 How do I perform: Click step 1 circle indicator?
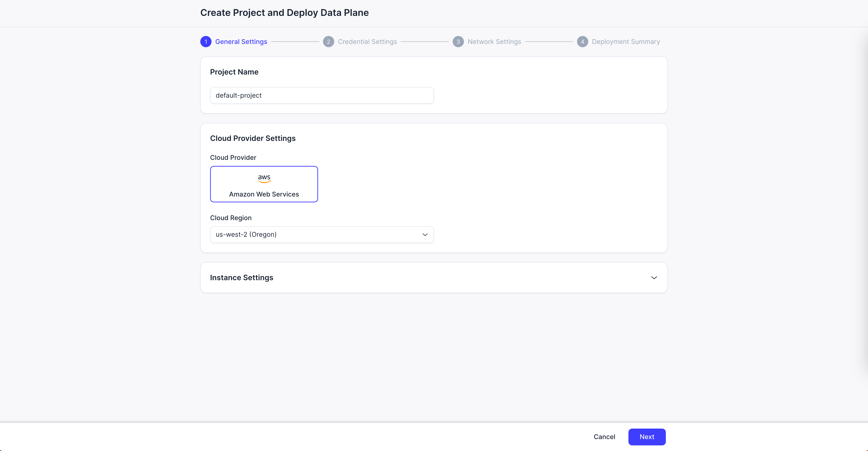point(206,42)
